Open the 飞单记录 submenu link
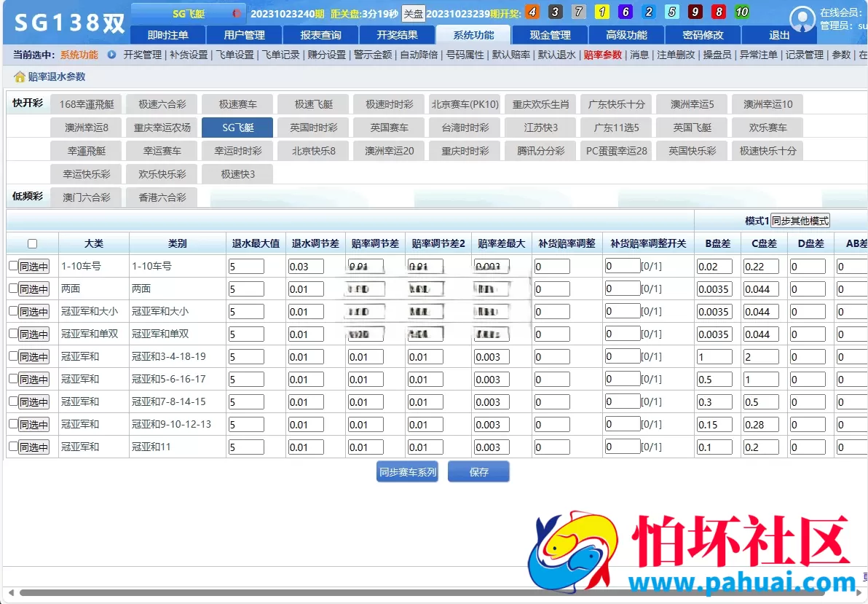 click(x=280, y=55)
